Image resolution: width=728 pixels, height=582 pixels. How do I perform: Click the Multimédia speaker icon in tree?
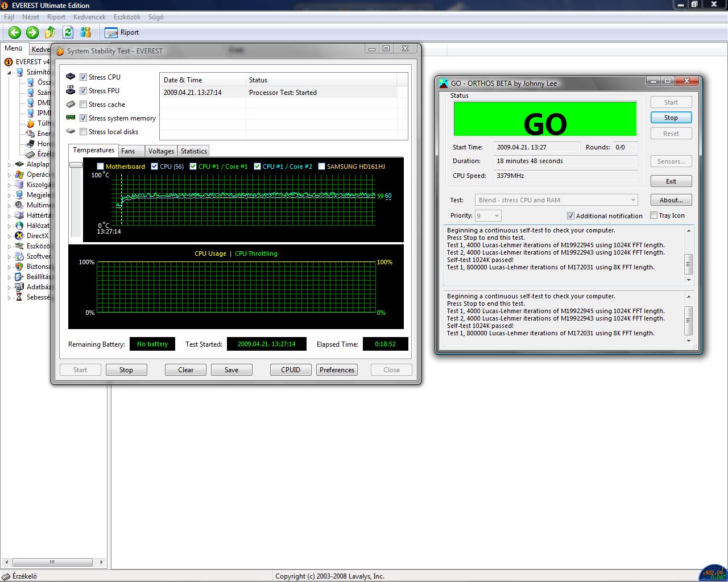point(19,205)
